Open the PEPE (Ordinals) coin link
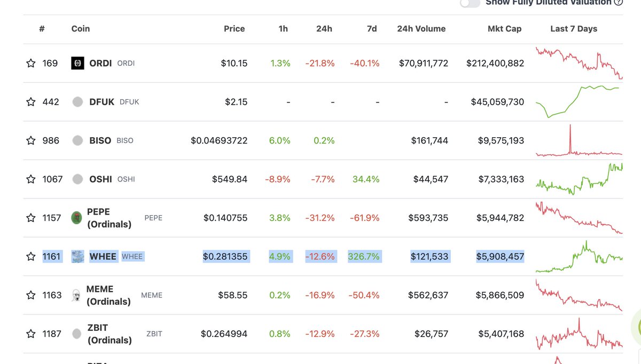Viewport: 641px width, 364px height. pyautogui.click(x=109, y=218)
